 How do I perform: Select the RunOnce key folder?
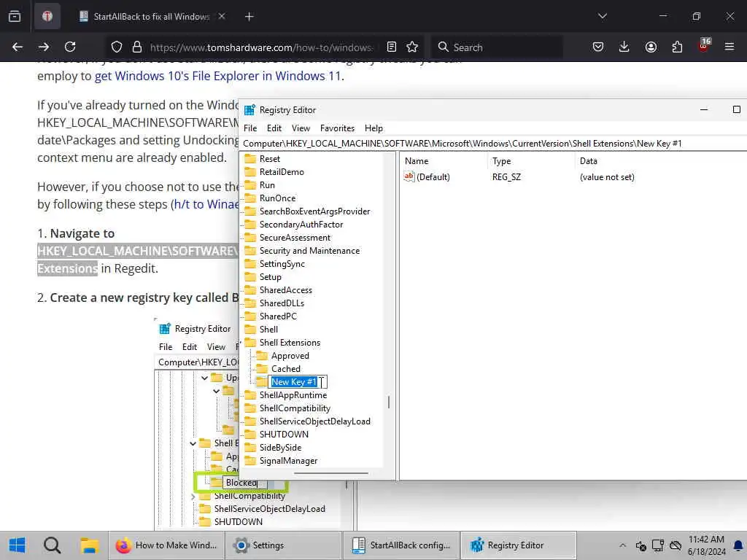(277, 198)
